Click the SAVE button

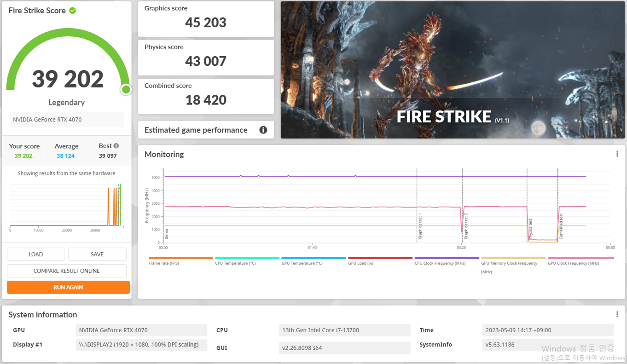click(97, 254)
